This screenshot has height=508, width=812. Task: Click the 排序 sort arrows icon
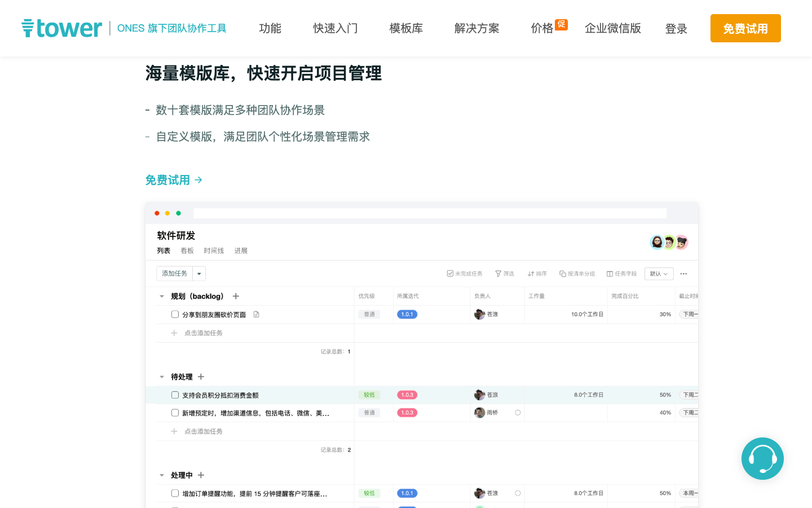(531, 274)
